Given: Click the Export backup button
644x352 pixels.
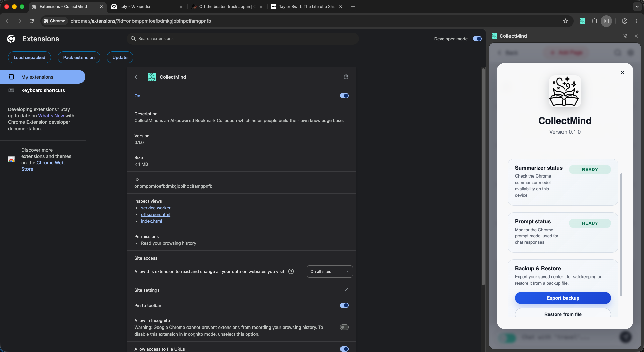Looking at the screenshot, I should pyautogui.click(x=563, y=298).
